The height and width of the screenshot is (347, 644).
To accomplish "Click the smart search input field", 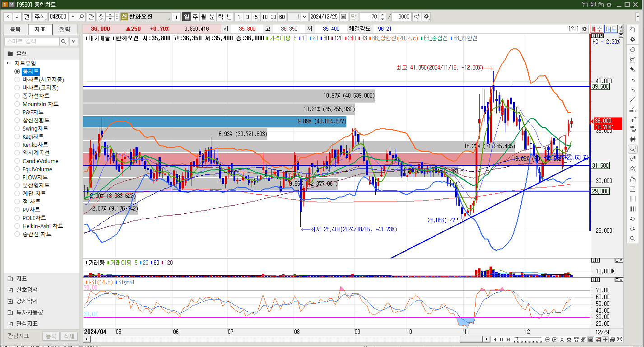I will 32,42.
